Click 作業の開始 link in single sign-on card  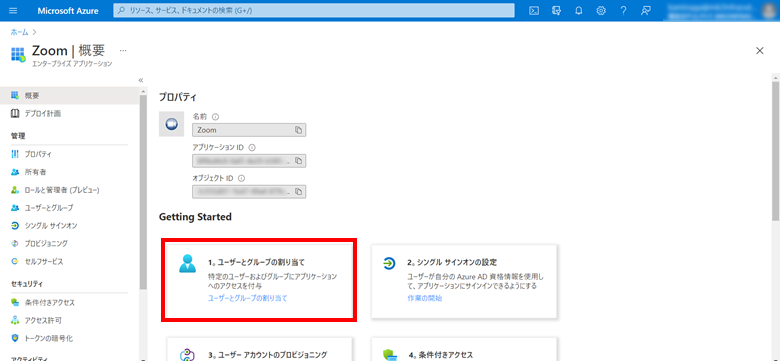[424, 298]
